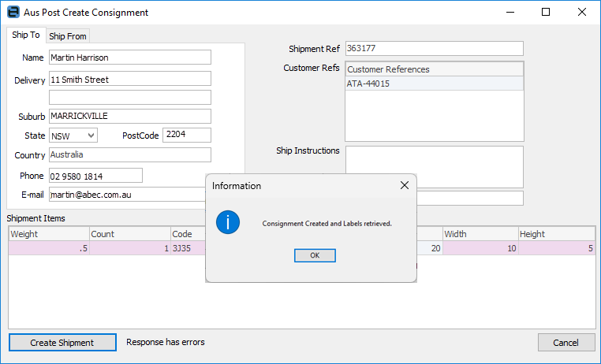Click the Cancel button
Image resolution: width=601 pixels, height=364 pixels.
(x=566, y=343)
